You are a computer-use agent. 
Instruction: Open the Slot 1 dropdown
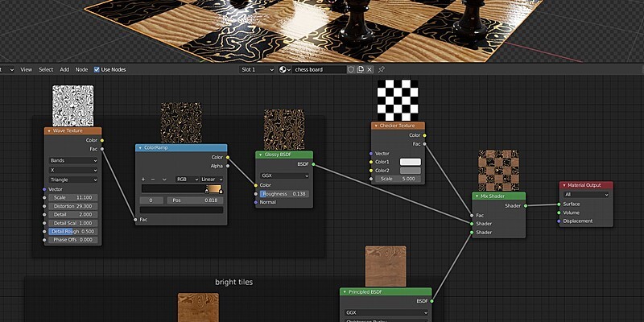(x=257, y=70)
